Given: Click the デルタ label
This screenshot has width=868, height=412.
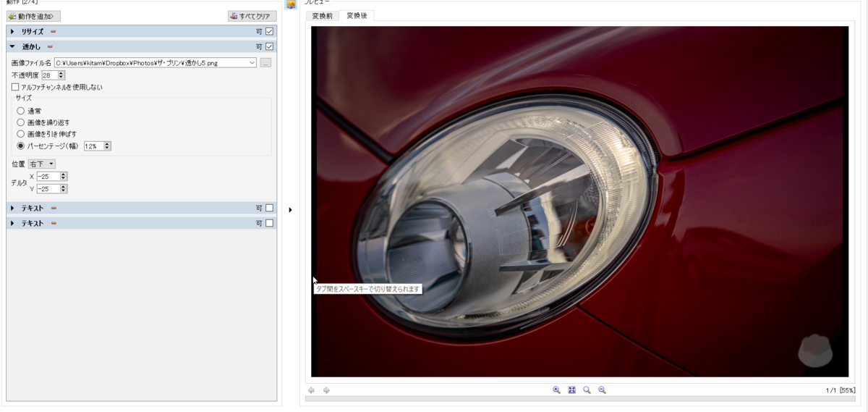Looking at the screenshot, I should point(19,183).
